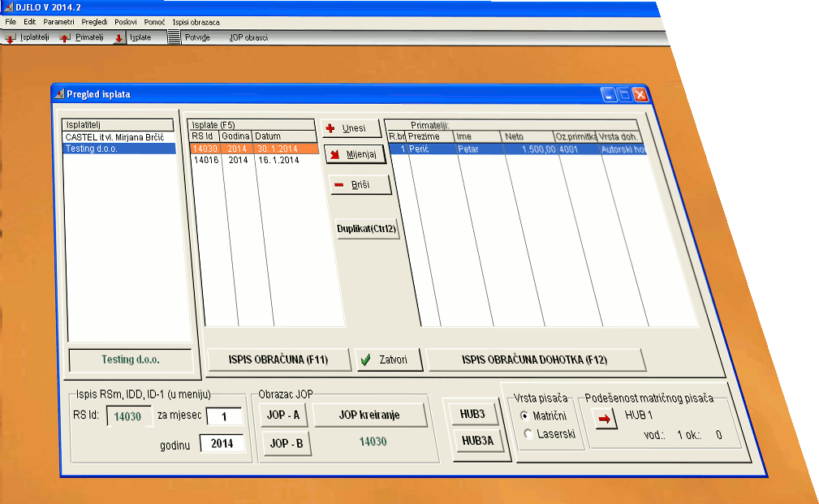Click the Zatvori button with green checkmark

pos(388,360)
